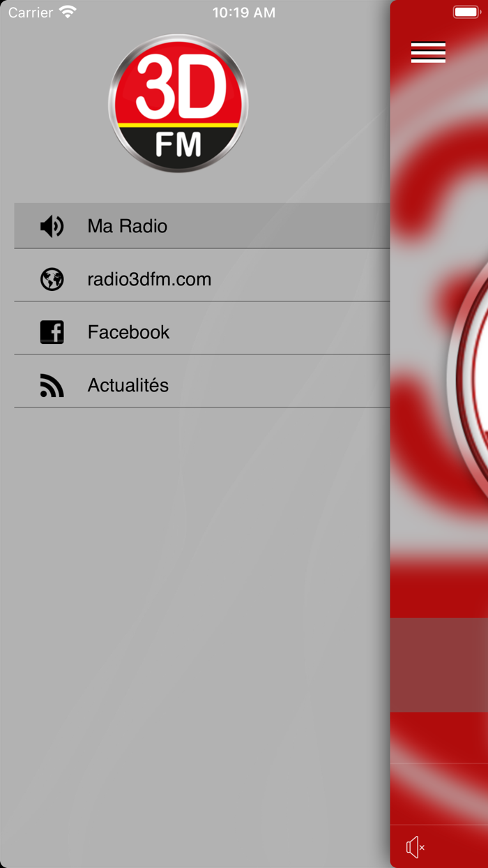Open the Actualités menu entry
Viewport: 488px width, 868px height.
coord(202,385)
